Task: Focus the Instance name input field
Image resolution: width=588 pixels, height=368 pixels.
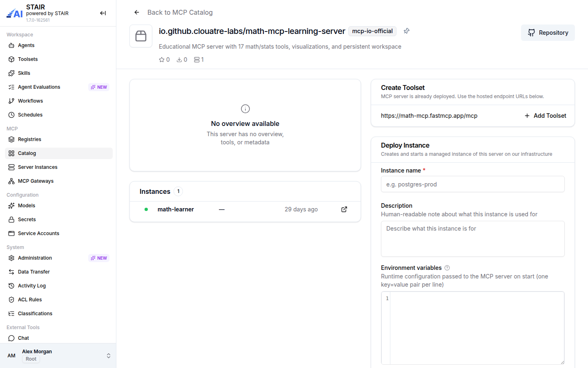Action: tap(473, 184)
